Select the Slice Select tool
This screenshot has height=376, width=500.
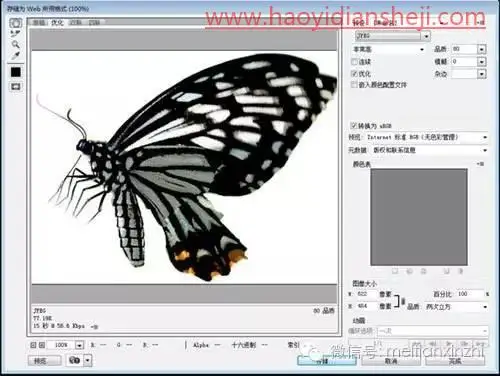pyautogui.click(x=15, y=33)
